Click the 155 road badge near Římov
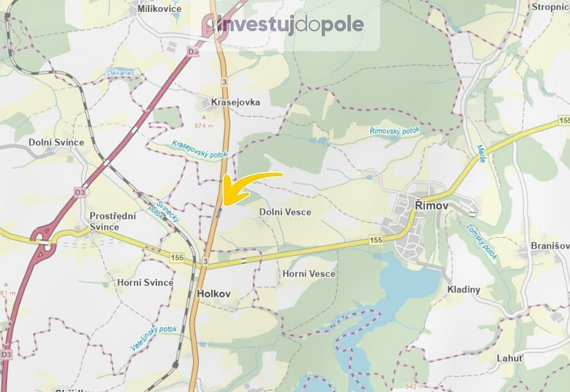Image resolution: width=570 pixels, height=392 pixels. [376, 240]
